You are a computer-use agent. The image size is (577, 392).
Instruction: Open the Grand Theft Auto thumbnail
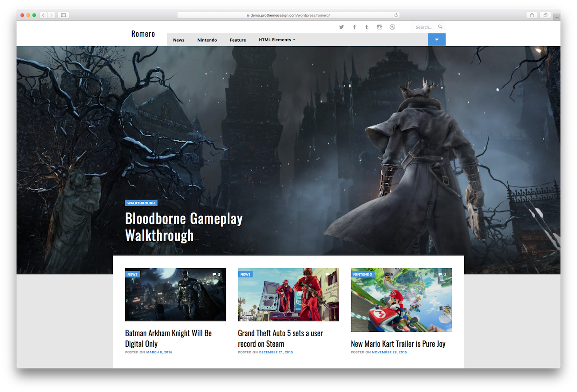coord(288,294)
